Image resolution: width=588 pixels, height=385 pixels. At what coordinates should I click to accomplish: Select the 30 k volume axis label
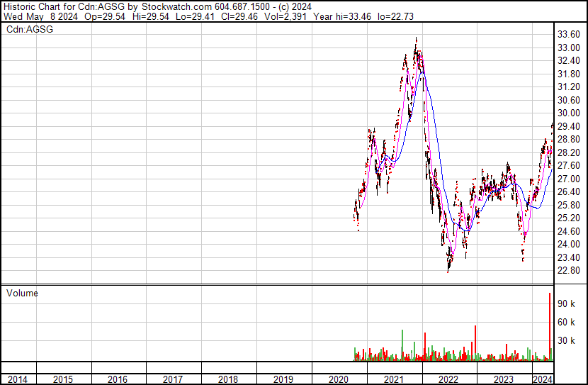[x=566, y=340]
